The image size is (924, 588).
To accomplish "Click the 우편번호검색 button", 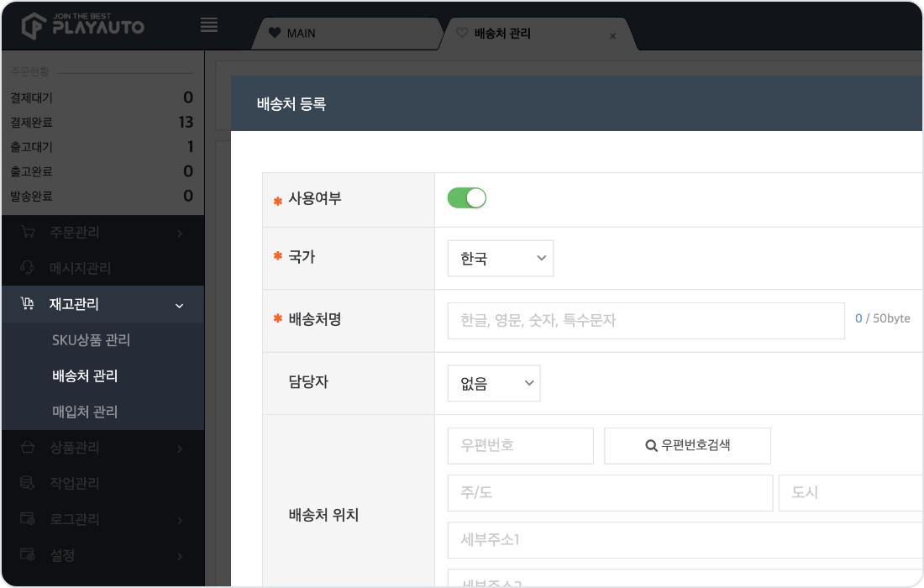I will 687,445.
